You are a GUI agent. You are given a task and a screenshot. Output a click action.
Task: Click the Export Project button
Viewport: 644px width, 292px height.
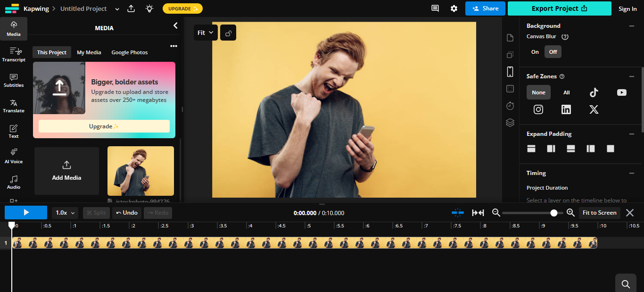tap(559, 8)
